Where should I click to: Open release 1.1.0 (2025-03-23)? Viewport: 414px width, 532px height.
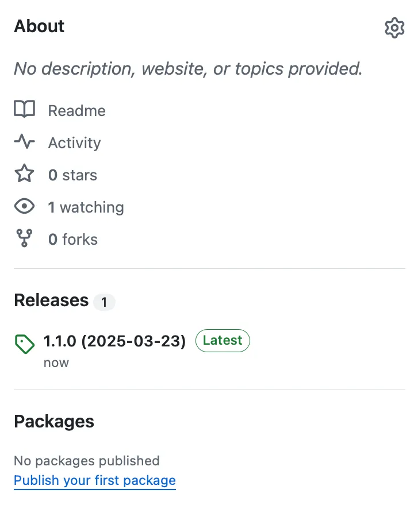[114, 340]
